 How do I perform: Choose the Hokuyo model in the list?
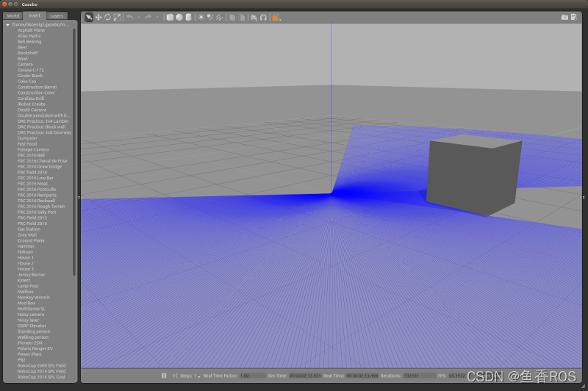point(25,252)
